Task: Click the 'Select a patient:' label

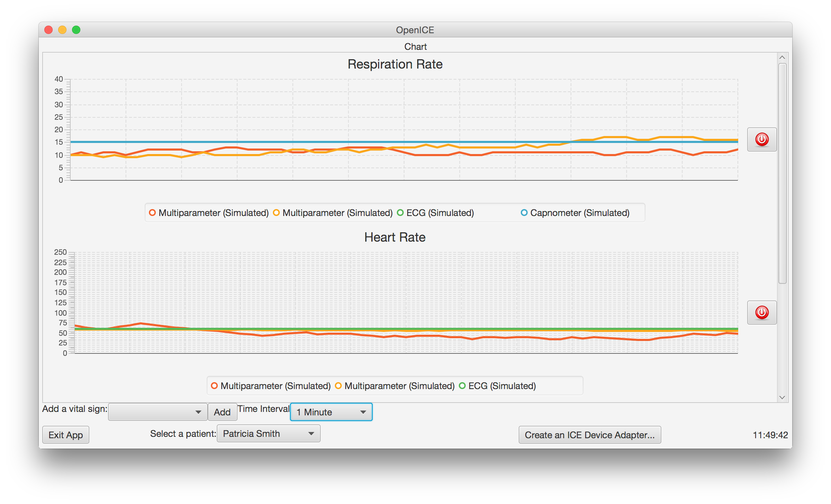Action: 183,434
